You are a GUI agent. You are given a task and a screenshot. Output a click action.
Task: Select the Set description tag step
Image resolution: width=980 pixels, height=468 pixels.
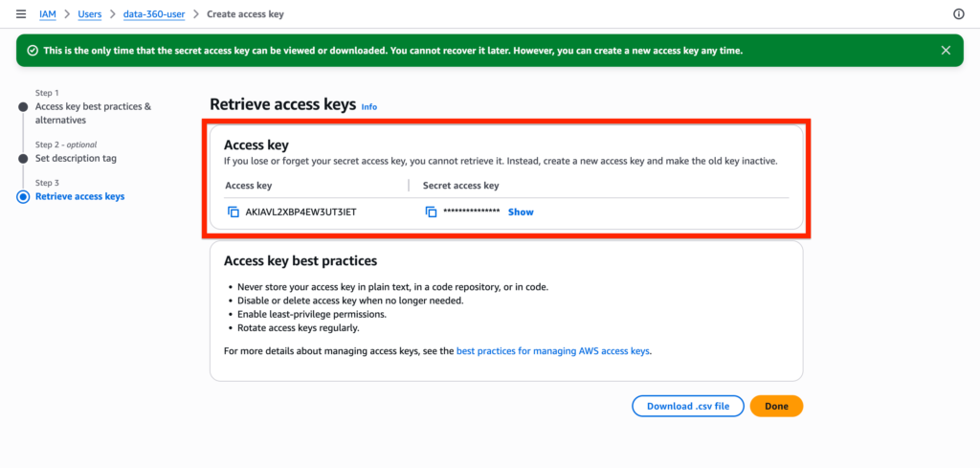(x=76, y=158)
